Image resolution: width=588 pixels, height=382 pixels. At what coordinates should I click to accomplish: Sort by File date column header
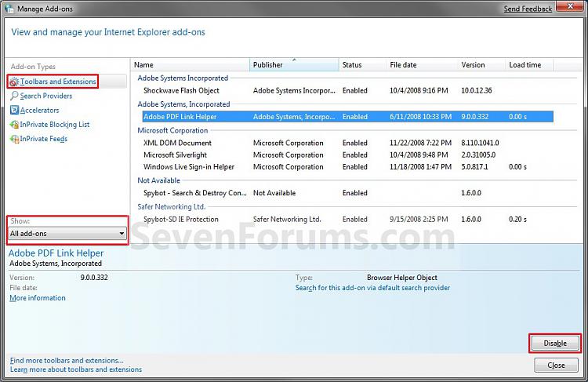[x=422, y=64]
